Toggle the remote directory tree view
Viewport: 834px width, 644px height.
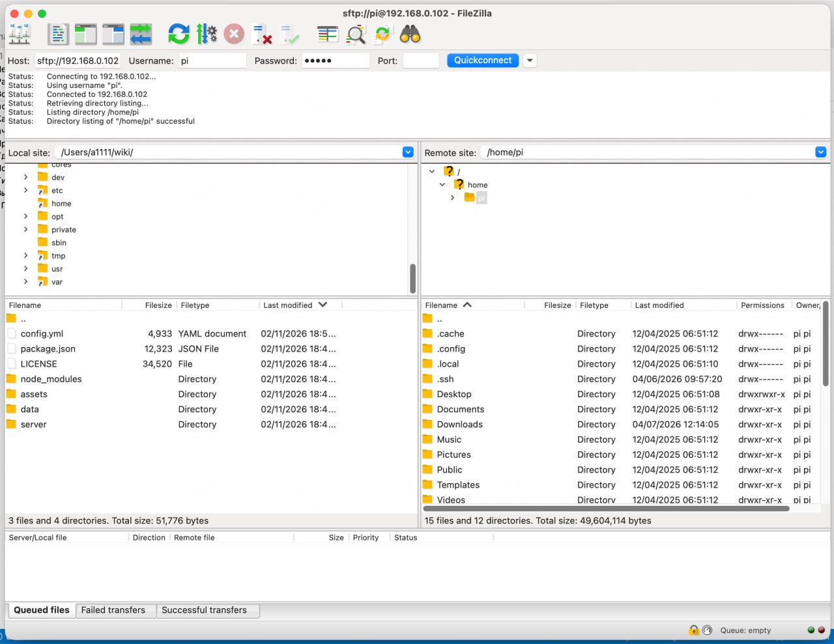113,34
